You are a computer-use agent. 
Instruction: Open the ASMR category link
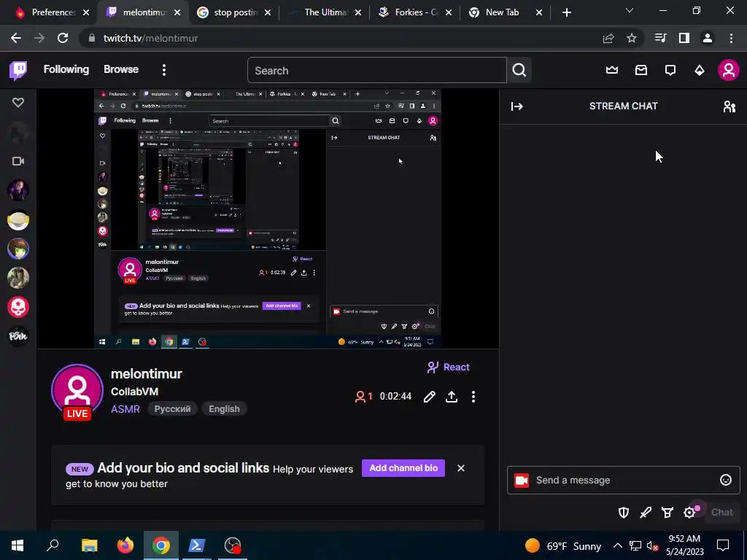(x=125, y=409)
